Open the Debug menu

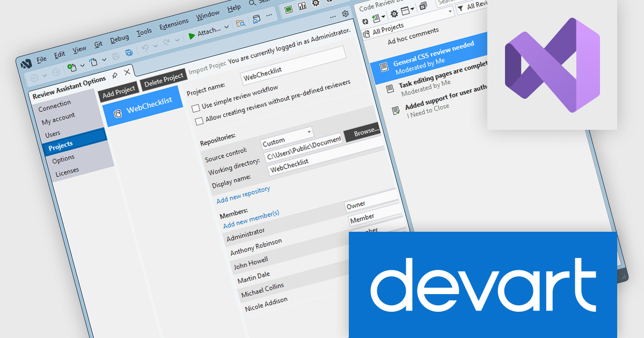119,39
